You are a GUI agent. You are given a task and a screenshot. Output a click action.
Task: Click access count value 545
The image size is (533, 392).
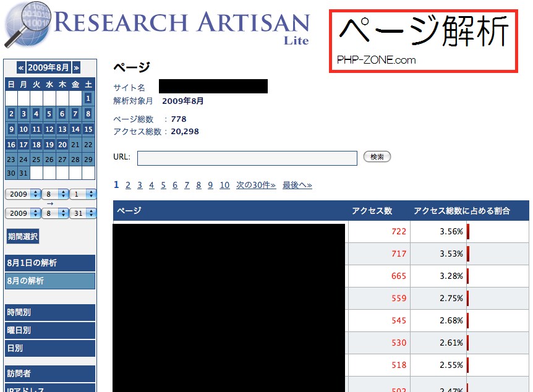click(x=399, y=321)
